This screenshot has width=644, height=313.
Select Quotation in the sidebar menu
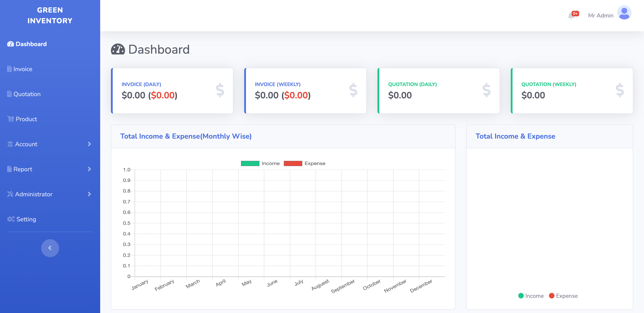pos(27,94)
